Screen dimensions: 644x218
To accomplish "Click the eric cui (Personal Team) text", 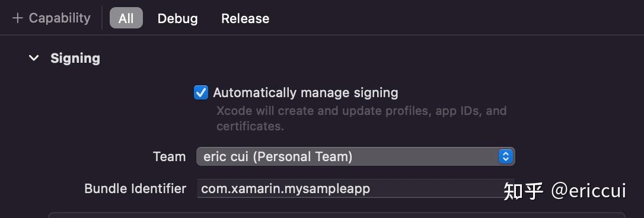I will pyautogui.click(x=278, y=157).
